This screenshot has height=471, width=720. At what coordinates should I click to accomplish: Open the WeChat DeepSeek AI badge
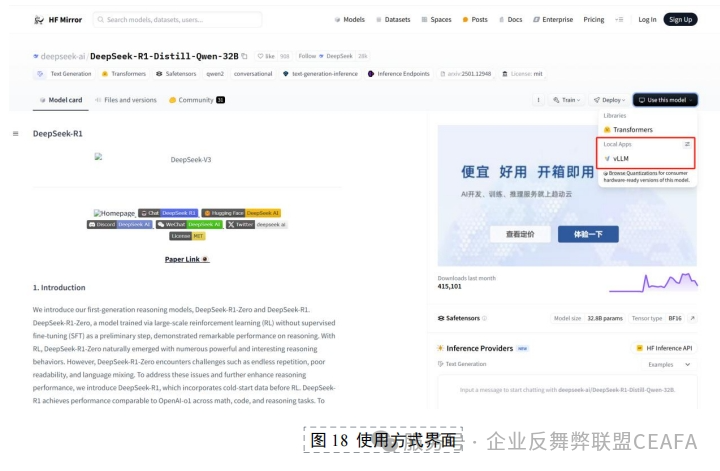(189, 224)
